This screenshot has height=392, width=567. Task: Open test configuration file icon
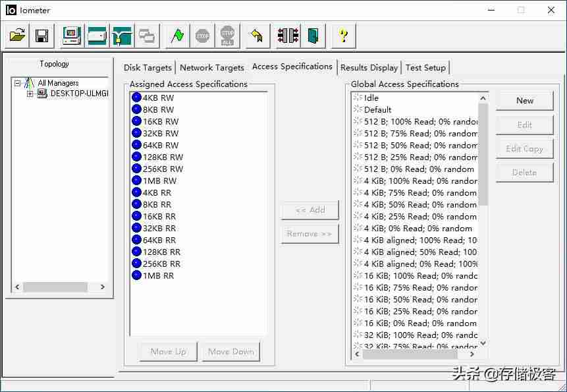[x=17, y=36]
